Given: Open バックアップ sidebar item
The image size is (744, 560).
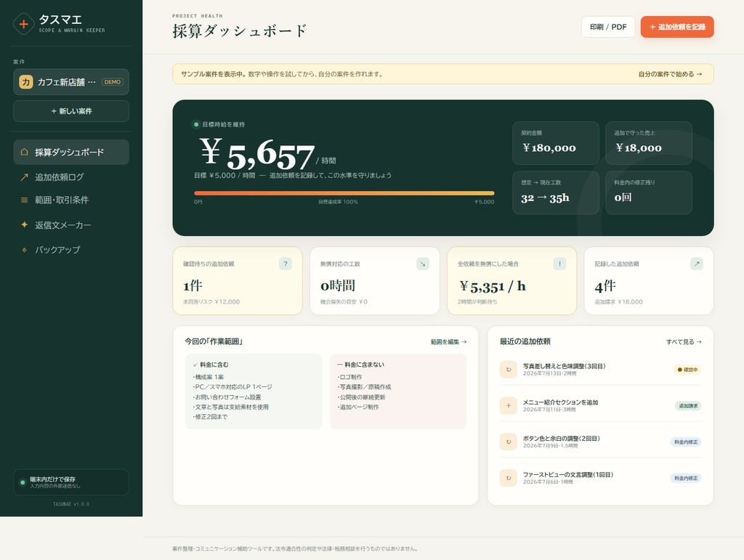Looking at the screenshot, I should 71,249.
